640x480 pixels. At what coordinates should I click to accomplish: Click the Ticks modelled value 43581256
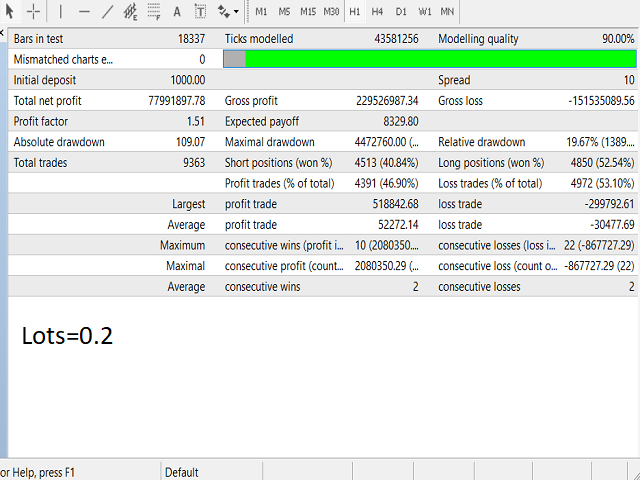point(396,39)
